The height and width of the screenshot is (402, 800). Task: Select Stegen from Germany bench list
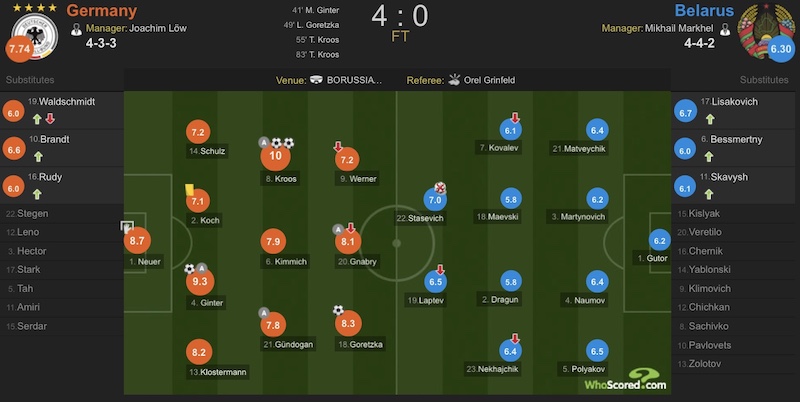(x=62, y=214)
